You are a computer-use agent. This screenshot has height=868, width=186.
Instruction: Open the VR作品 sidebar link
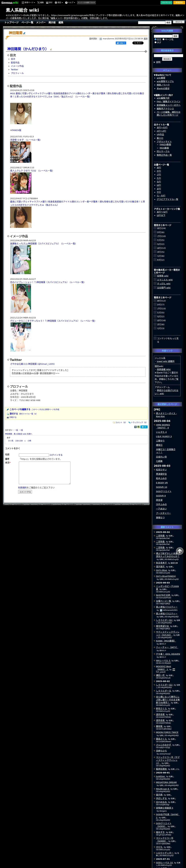160,134
